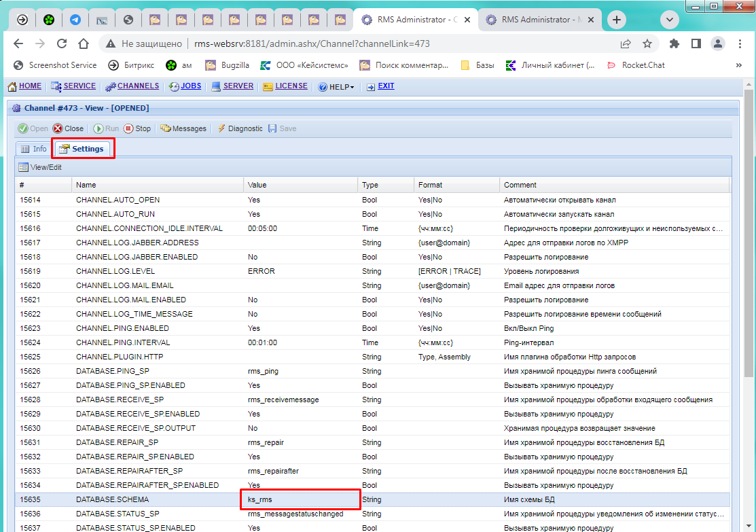Select the CHANNEL.LOG.LEVEL row
The height and width of the screenshot is (532, 756).
pos(372,271)
